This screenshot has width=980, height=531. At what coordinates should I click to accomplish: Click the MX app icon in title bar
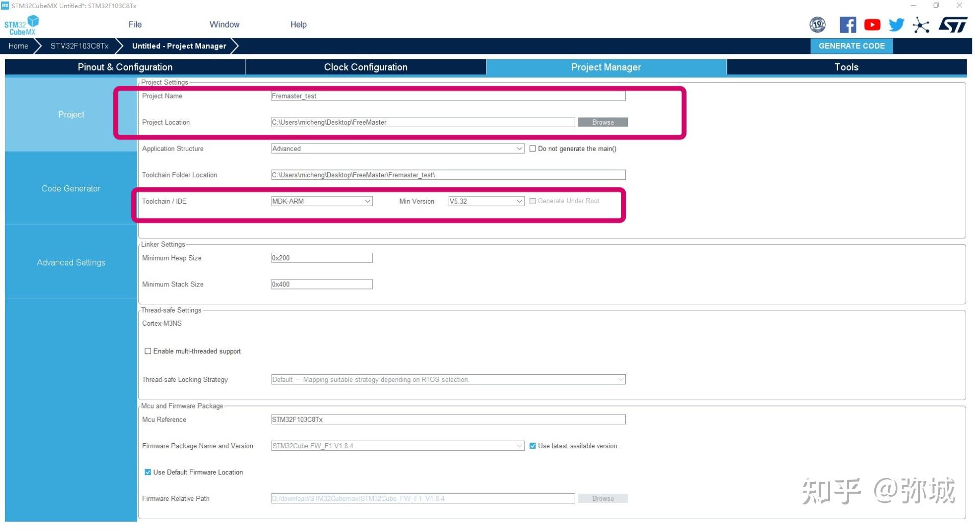click(x=5, y=5)
